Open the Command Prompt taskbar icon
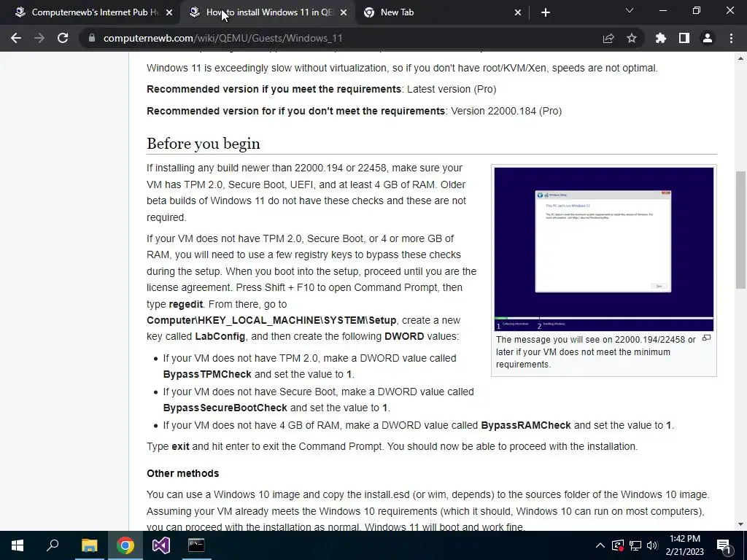 (196, 545)
